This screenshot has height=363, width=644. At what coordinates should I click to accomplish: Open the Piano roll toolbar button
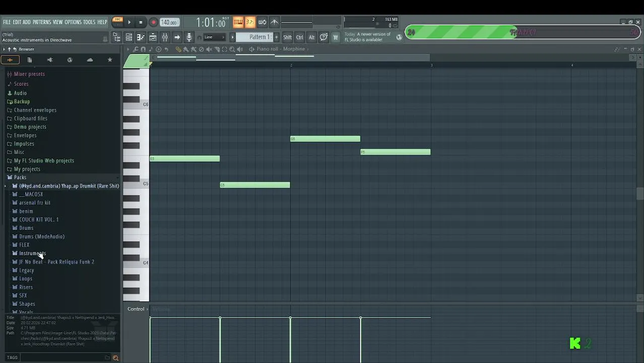(141, 37)
